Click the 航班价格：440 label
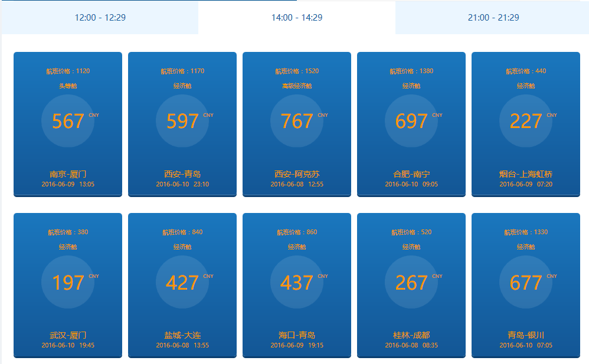589x364 pixels. point(526,71)
